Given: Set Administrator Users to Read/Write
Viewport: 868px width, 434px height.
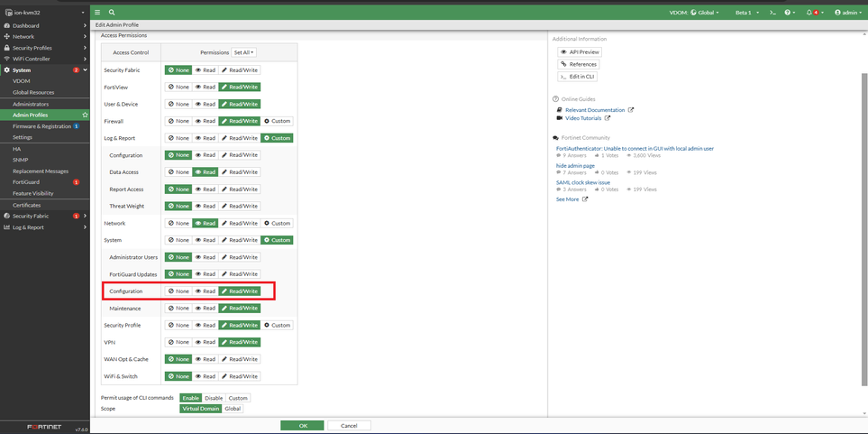Looking at the screenshot, I should [239, 257].
